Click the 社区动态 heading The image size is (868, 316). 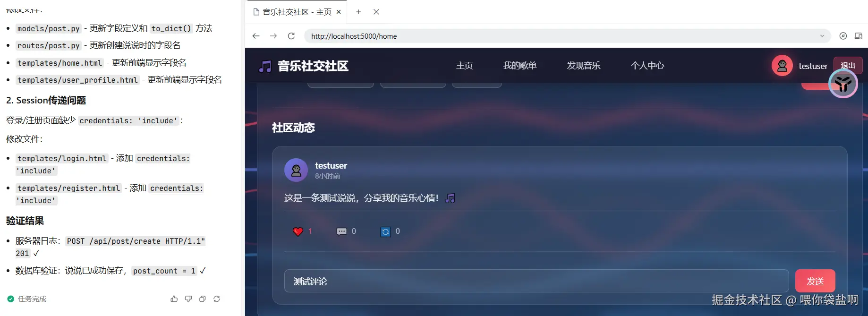293,128
